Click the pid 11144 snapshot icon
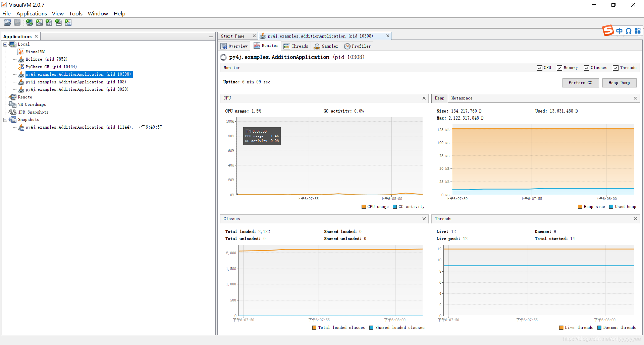This screenshot has width=644, height=345. coord(21,127)
